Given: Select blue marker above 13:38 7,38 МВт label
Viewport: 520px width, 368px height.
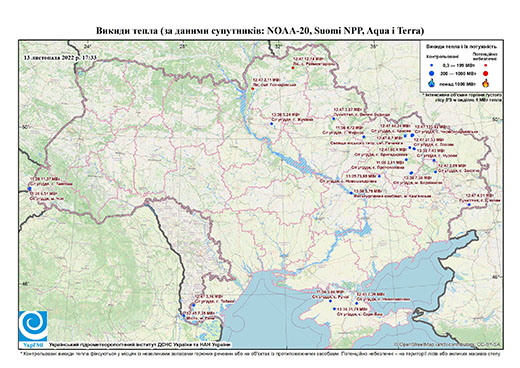Looking at the screenshot, I should click(411, 173).
